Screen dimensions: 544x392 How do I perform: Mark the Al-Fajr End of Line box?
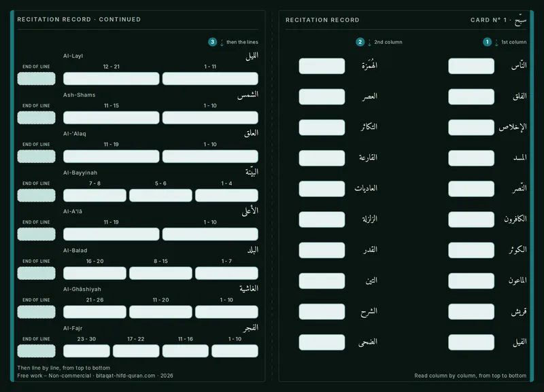pos(37,351)
